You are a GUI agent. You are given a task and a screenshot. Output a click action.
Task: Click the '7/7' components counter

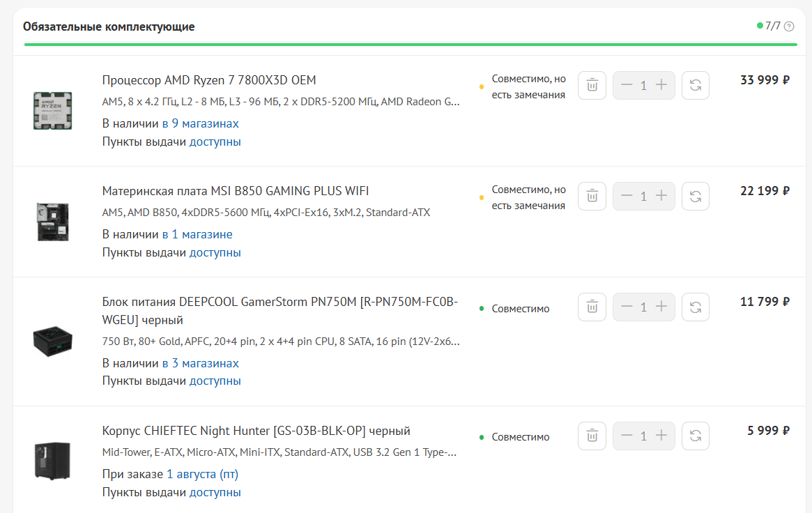[773, 26]
